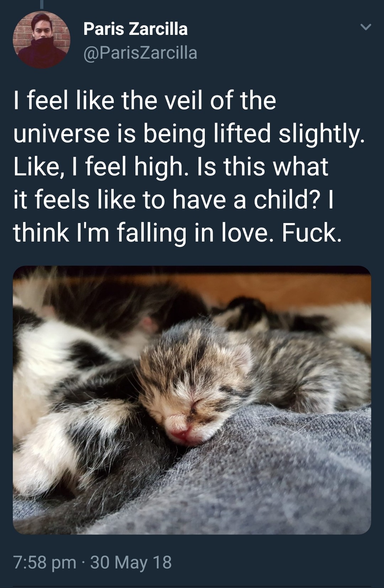
Task: Expand the tweet options chevron
Action: [366, 27]
